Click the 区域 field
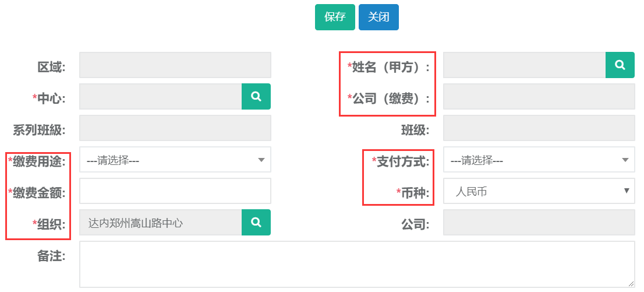644x292 pixels. point(175,65)
